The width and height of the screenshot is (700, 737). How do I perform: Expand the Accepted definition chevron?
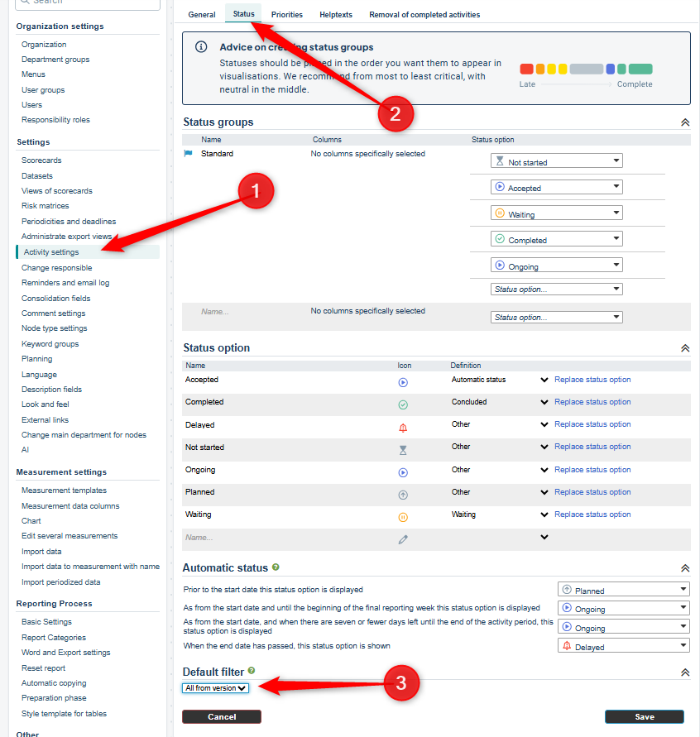click(x=544, y=380)
